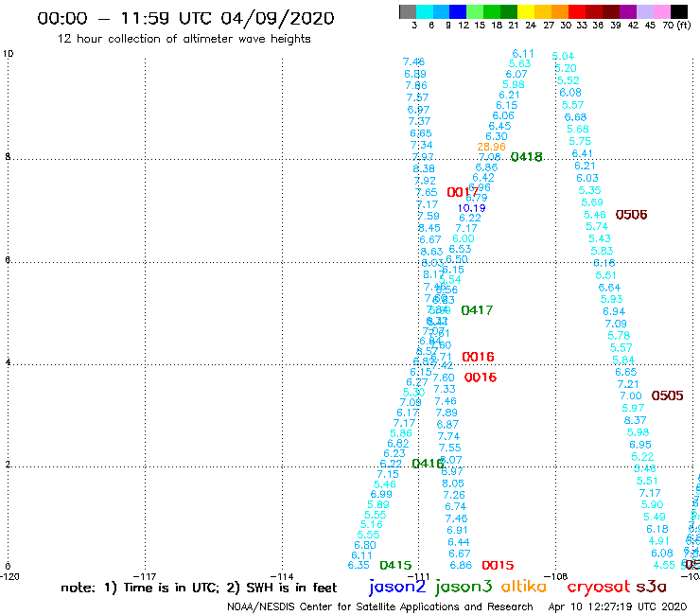Screen dimensions: 700x615
Task: Click the 5.20 wave height value
Action: (x=566, y=68)
